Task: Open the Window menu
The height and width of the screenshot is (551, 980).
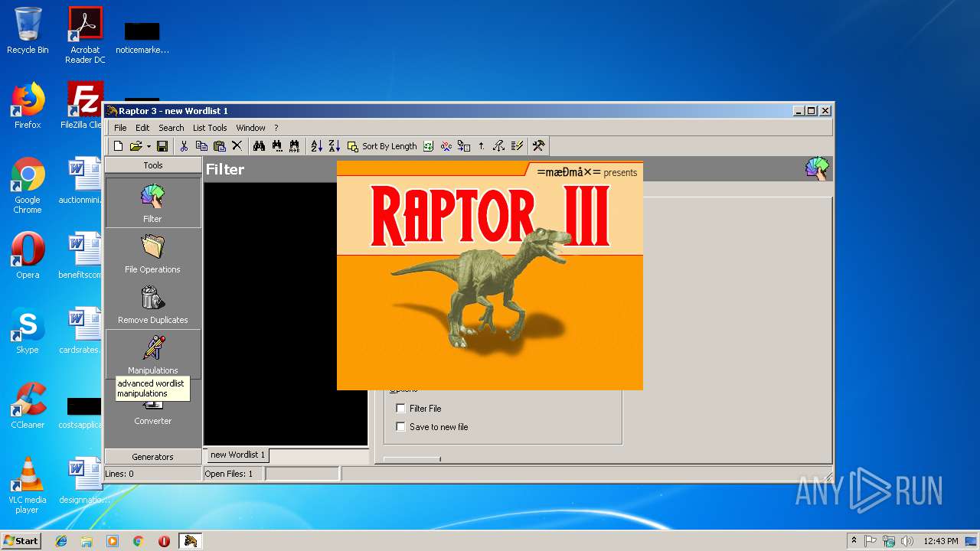Action: (x=250, y=128)
